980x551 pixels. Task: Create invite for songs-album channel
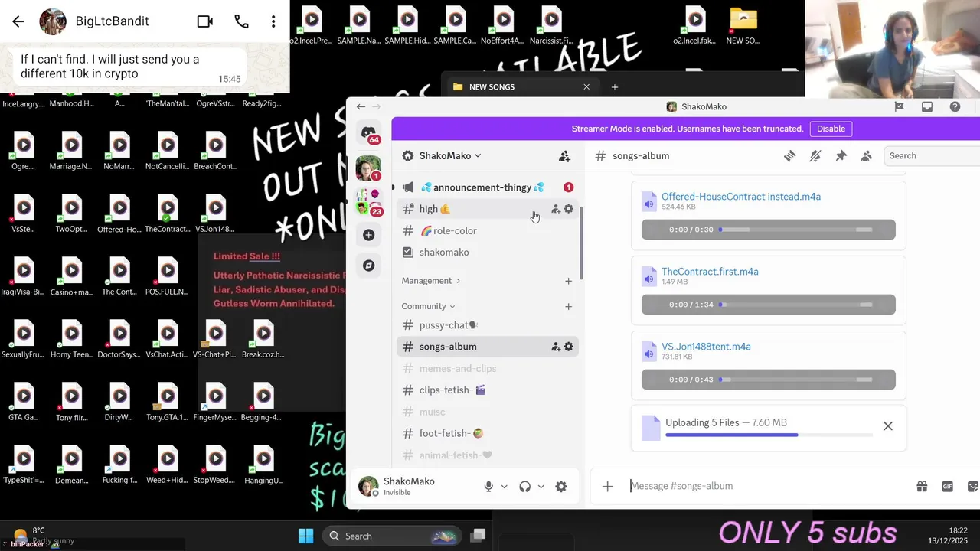pyautogui.click(x=556, y=347)
